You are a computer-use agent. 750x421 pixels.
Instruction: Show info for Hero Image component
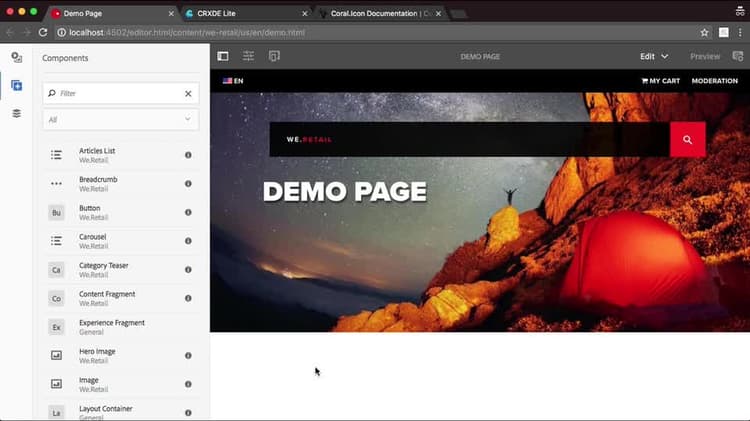pyautogui.click(x=188, y=355)
